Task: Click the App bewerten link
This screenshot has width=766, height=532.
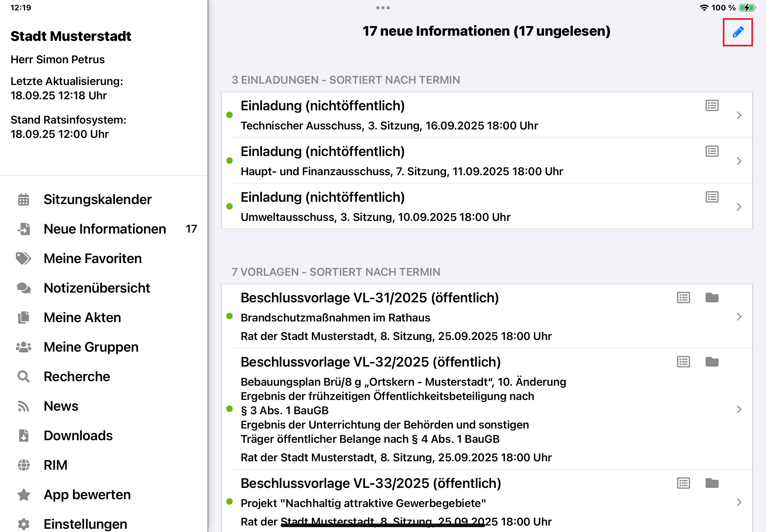Action: click(87, 494)
